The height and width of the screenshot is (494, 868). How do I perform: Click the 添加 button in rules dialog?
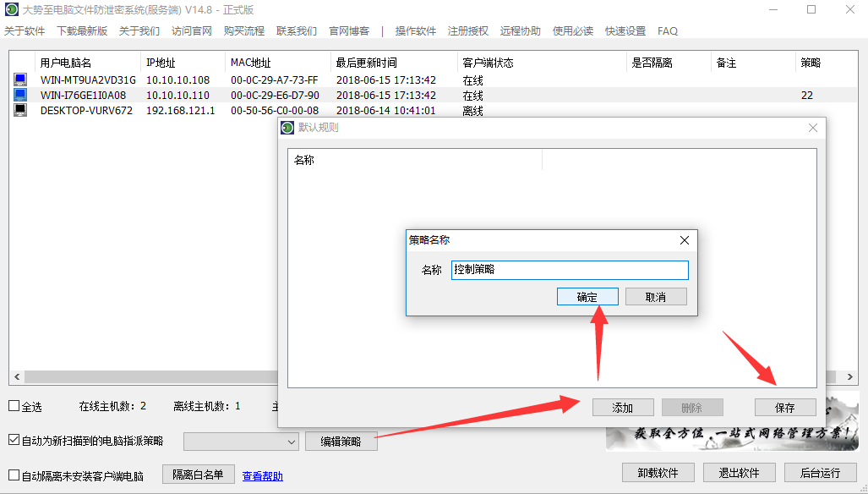[x=623, y=408]
